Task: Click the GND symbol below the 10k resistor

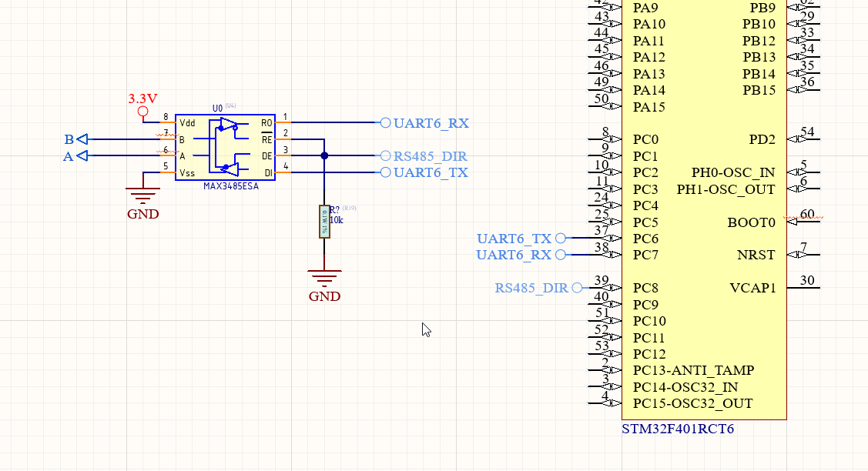Action: pyautogui.click(x=324, y=278)
